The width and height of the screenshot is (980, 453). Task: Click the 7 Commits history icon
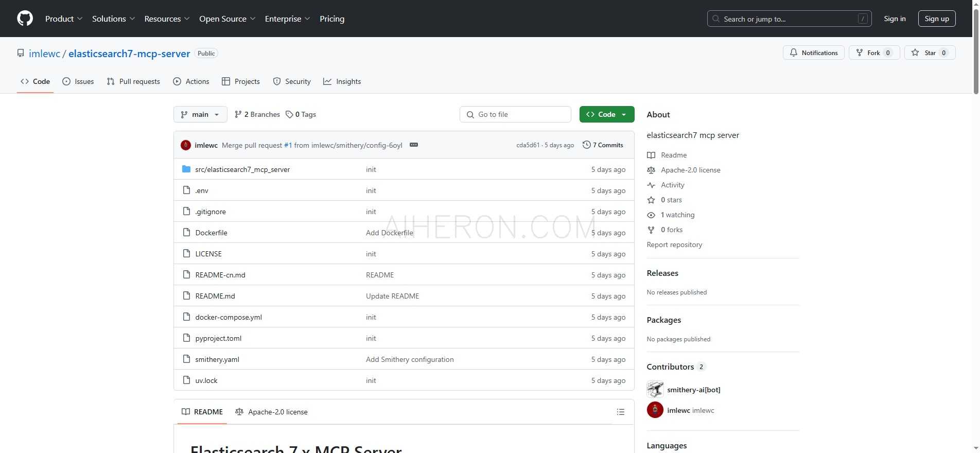coord(586,145)
